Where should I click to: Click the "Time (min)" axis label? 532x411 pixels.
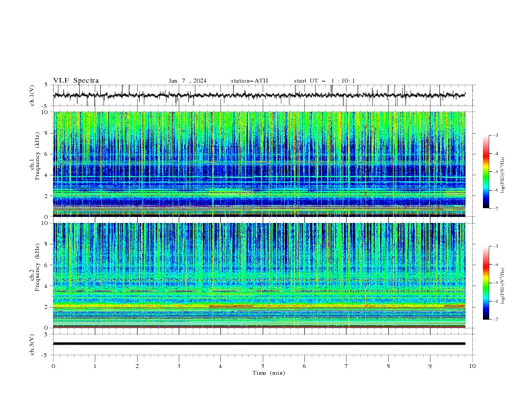pos(269,373)
